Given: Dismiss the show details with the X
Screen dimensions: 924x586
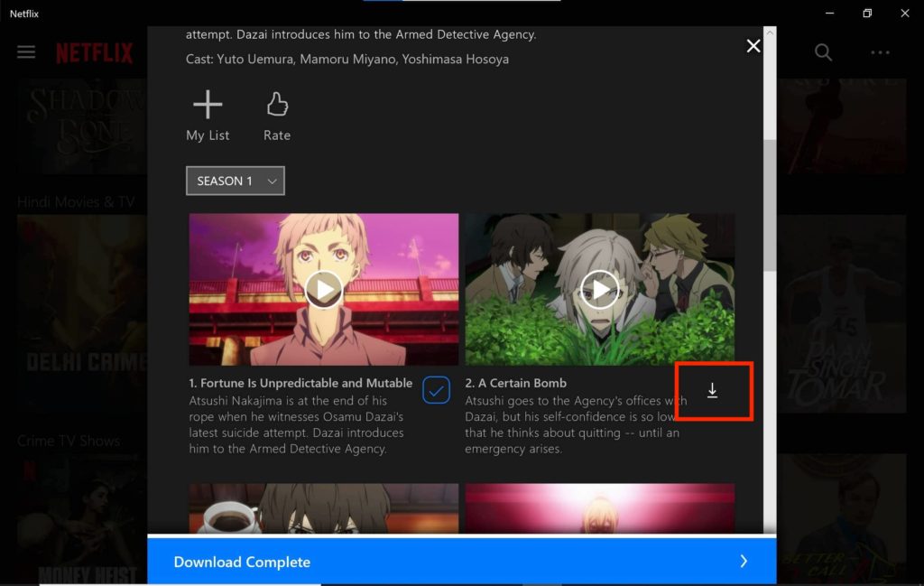Looking at the screenshot, I should [753, 45].
